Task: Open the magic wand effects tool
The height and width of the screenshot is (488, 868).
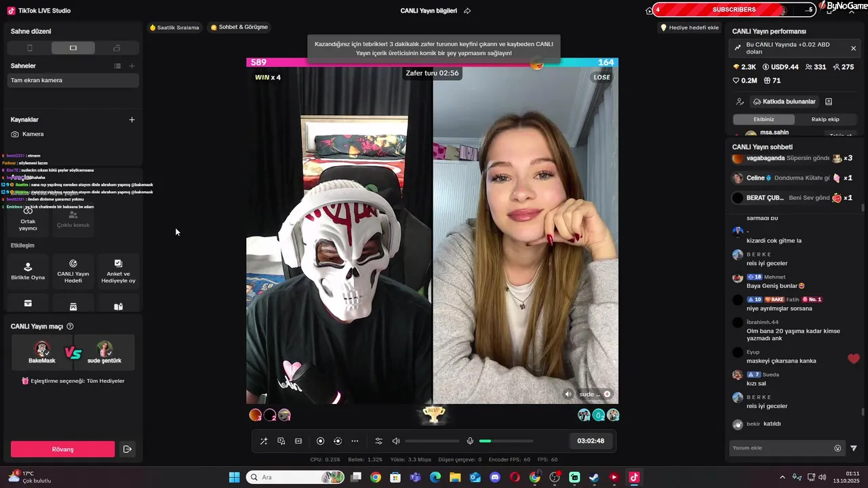Action: (264, 441)
